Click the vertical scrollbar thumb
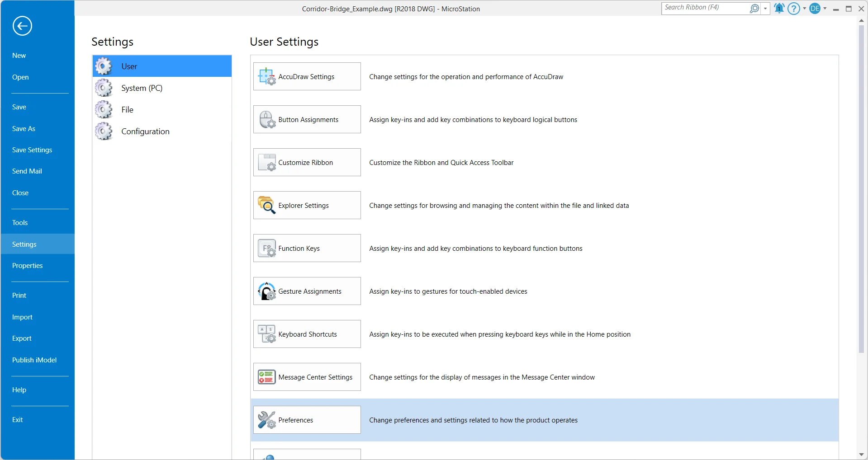This screenshot has height=460, width=868. 861,189
